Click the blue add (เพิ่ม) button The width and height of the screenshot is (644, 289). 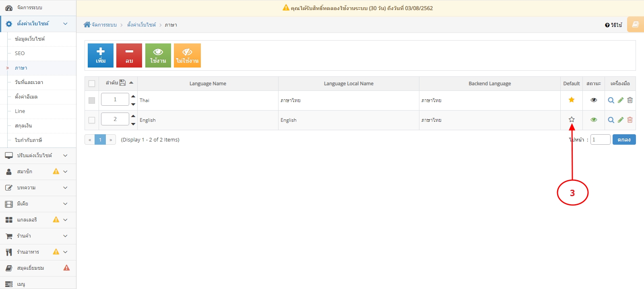[101, 55]
